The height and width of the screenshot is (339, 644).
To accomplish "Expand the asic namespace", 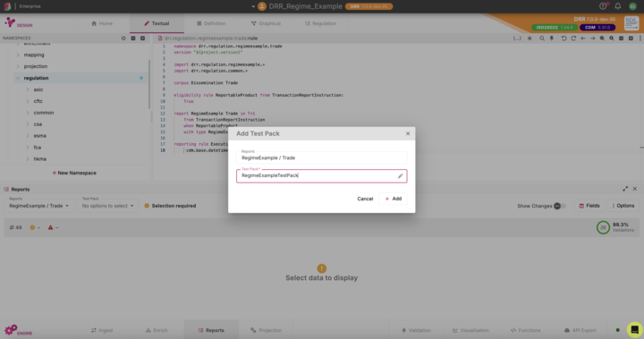I will 28,89.
